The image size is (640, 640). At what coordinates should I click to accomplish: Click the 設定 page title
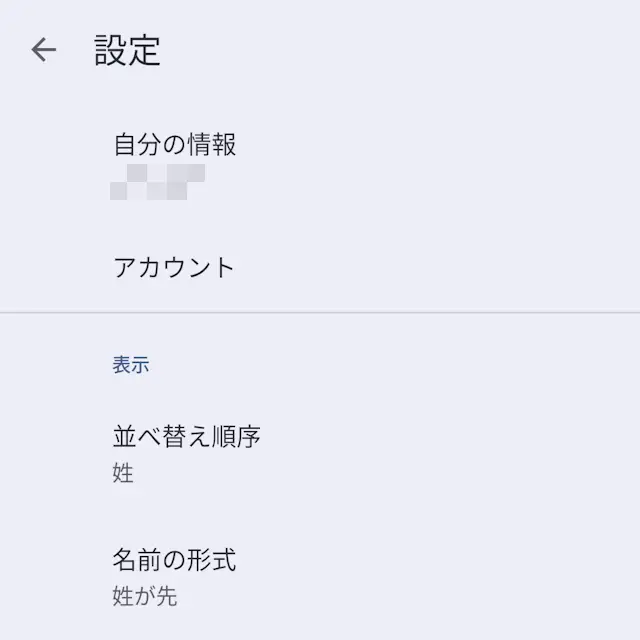[128, 50]
